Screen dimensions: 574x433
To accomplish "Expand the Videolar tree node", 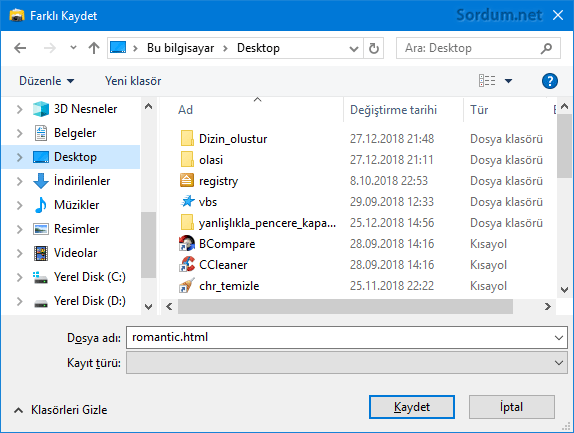I will pos(19,253).
